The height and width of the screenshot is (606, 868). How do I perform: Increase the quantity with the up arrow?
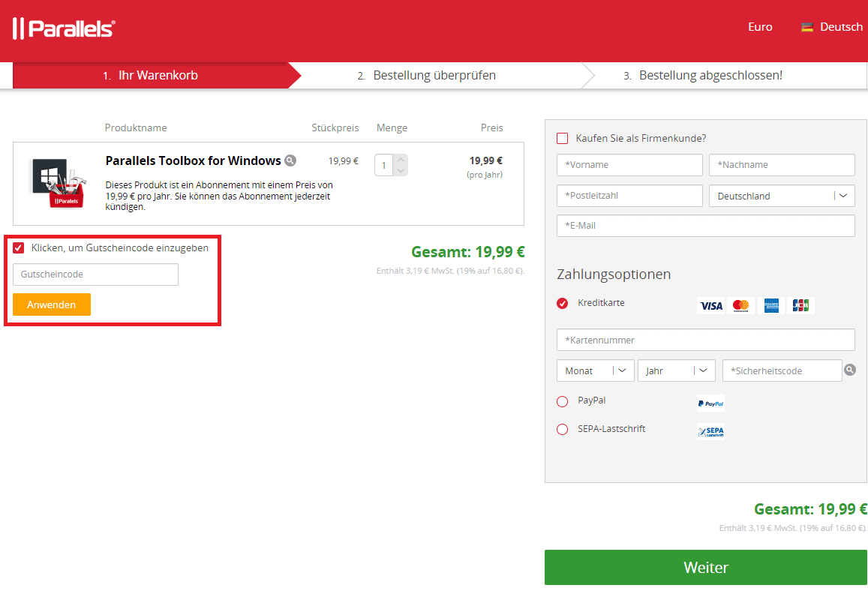(x=401, y=160)
